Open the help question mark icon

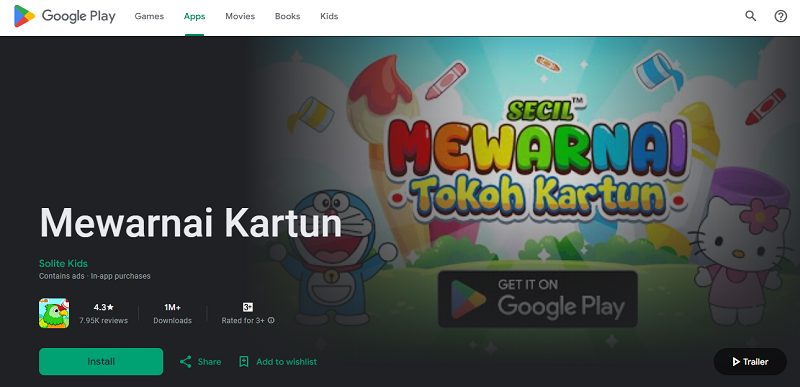tap(781, 16)
